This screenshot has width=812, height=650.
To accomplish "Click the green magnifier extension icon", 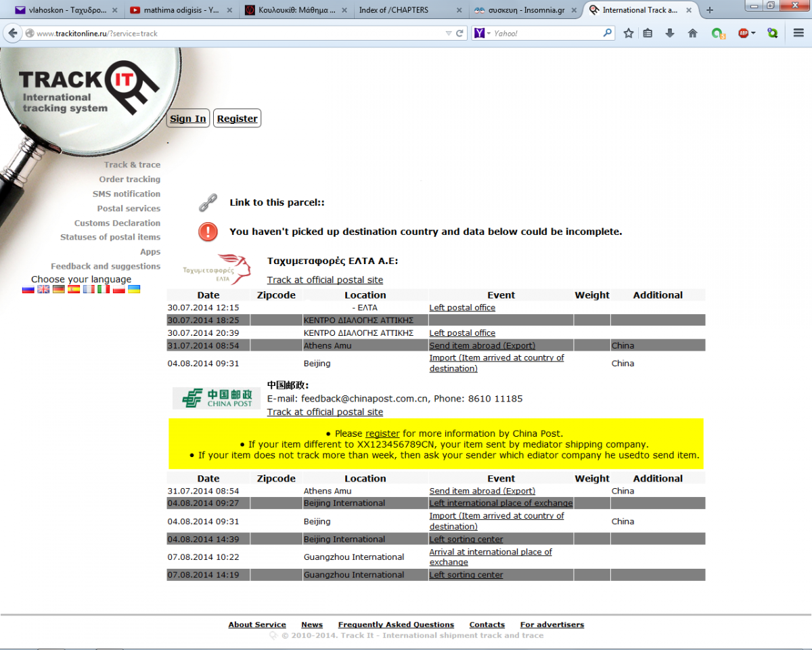I will click(773, 33).
